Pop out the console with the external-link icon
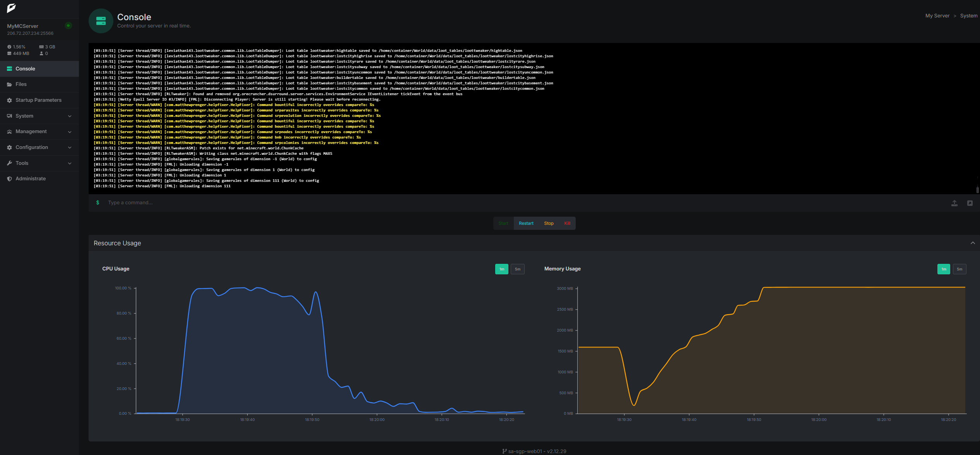This screenshot has width=980, height=455. coord(970,203)
